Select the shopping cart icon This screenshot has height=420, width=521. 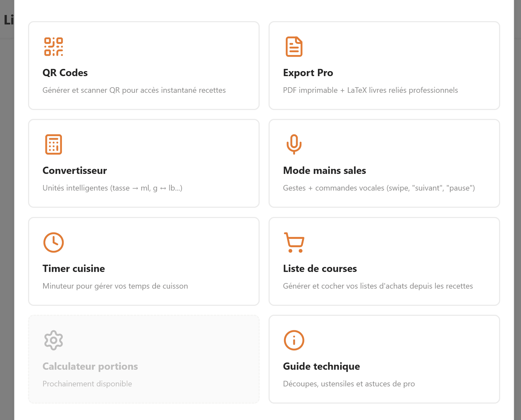point(294,242)
